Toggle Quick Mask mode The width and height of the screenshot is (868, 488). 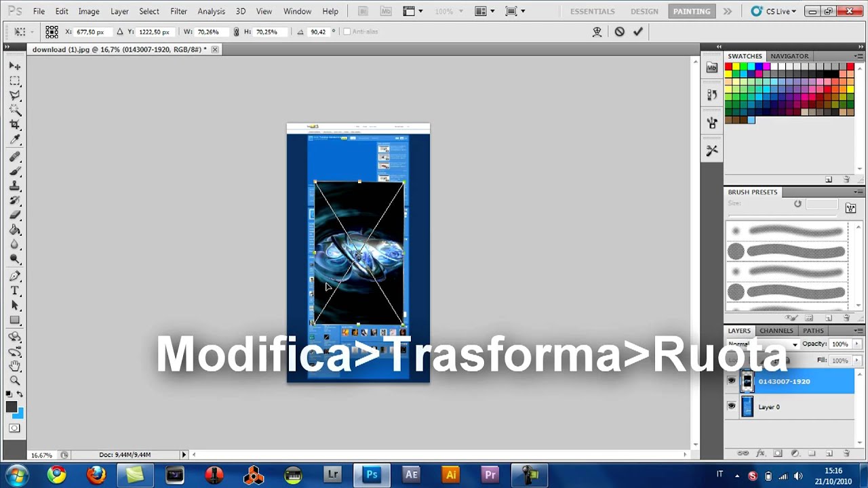[x=15, y=428]
